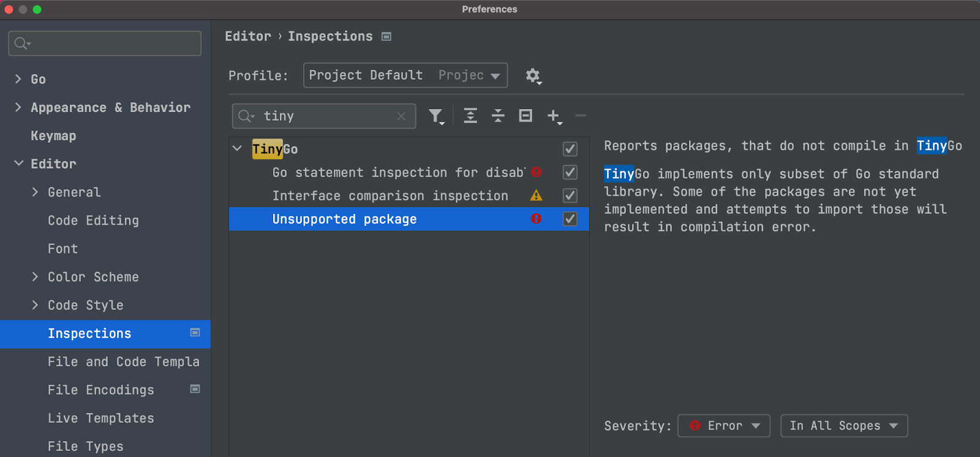Open the profile gear settings icon
Image resolution: width=980 pixels, height=457 pixels.
tap(533, 76)
